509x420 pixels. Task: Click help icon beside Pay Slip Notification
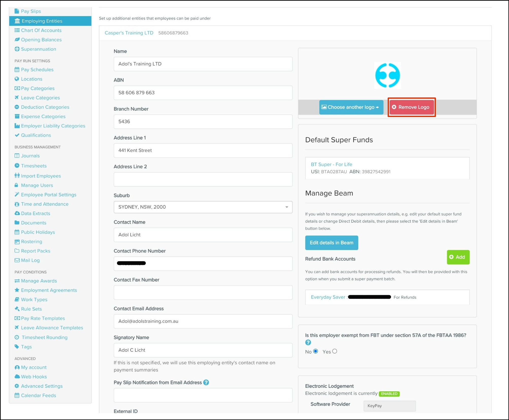point(206,382)
